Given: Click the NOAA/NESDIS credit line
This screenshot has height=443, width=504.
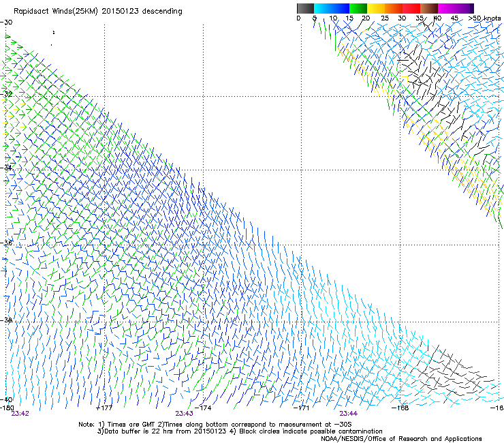Looking at the screenshot, I should (x=401, y=439).
